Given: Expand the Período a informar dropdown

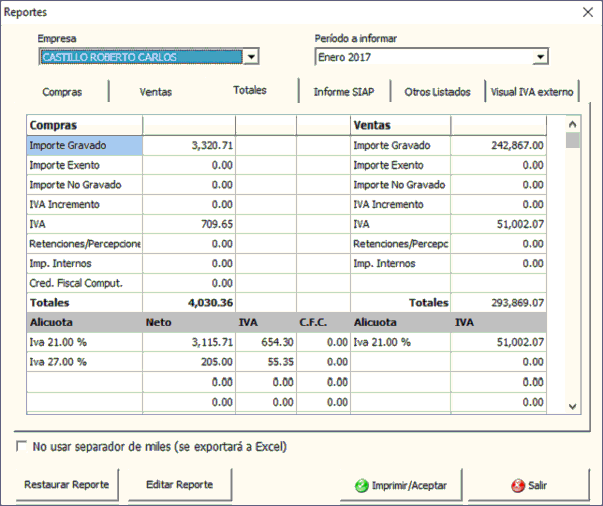Looking at the screenshot, I should (x=540, y=57).
